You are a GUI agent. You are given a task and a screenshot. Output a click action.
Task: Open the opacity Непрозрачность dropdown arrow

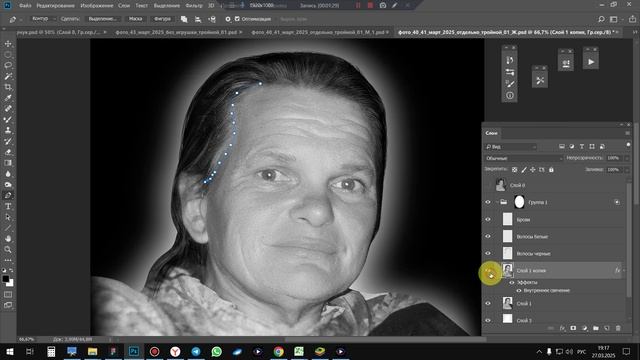click(627, 158)
